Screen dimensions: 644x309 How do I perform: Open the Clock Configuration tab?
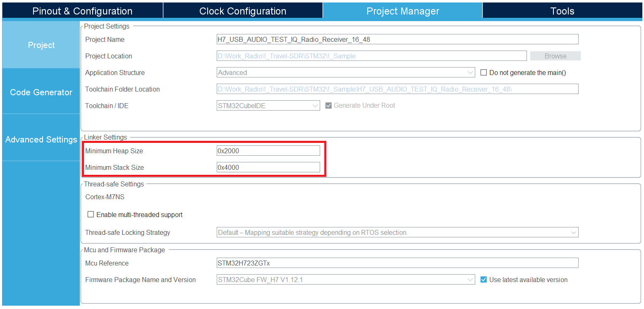[242, 11]
